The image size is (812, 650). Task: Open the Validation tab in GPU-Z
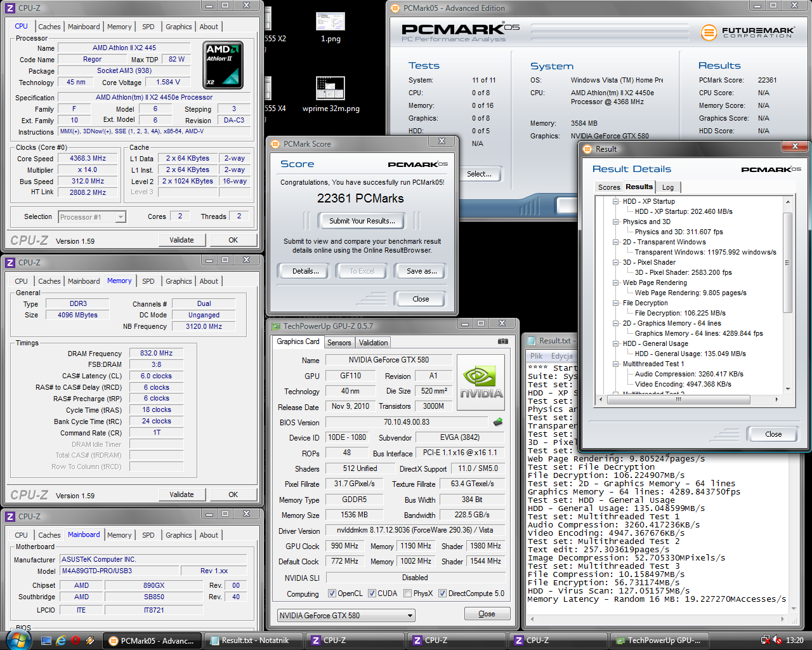[x=374, y=343]
